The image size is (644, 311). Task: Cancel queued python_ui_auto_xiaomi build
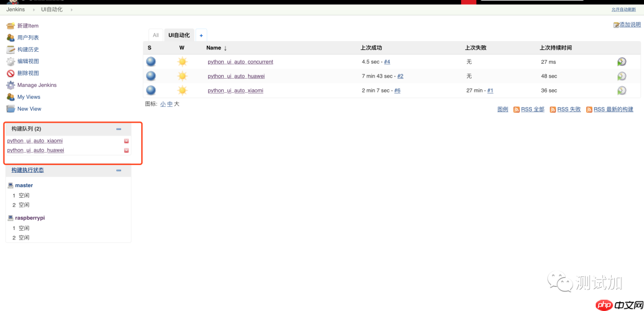[x=126, y=141]
